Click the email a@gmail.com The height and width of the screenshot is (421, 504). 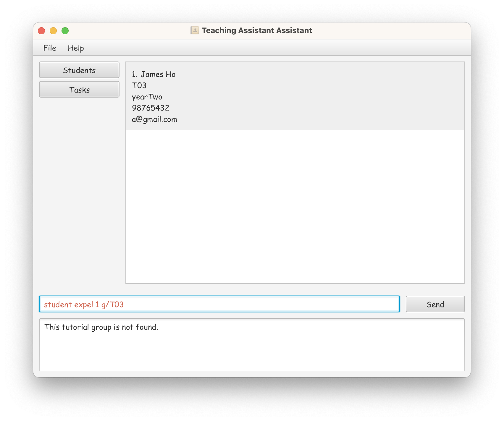(x=154, y=119)
